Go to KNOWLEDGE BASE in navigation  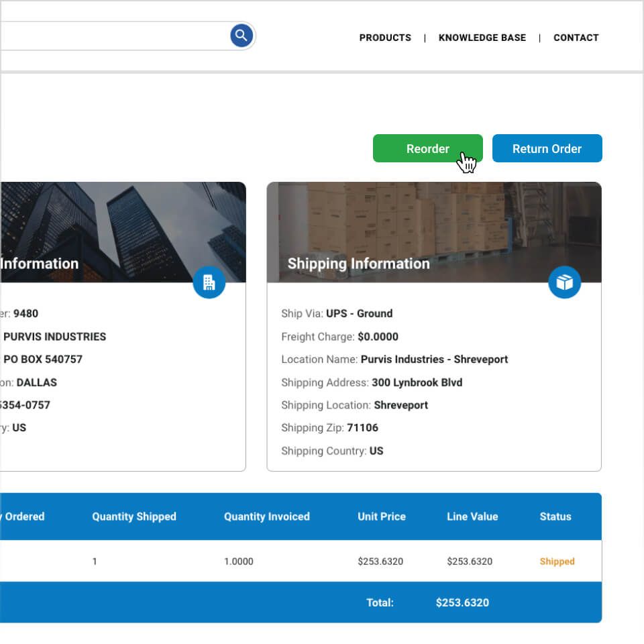pyautogui.click(x=482, y=38)
